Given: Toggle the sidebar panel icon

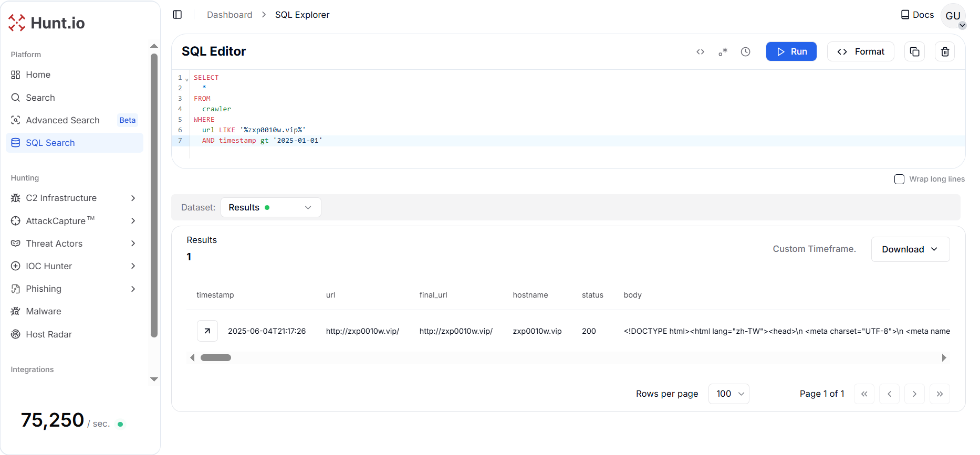Looking at the screenshot, I should coord(178,15).
